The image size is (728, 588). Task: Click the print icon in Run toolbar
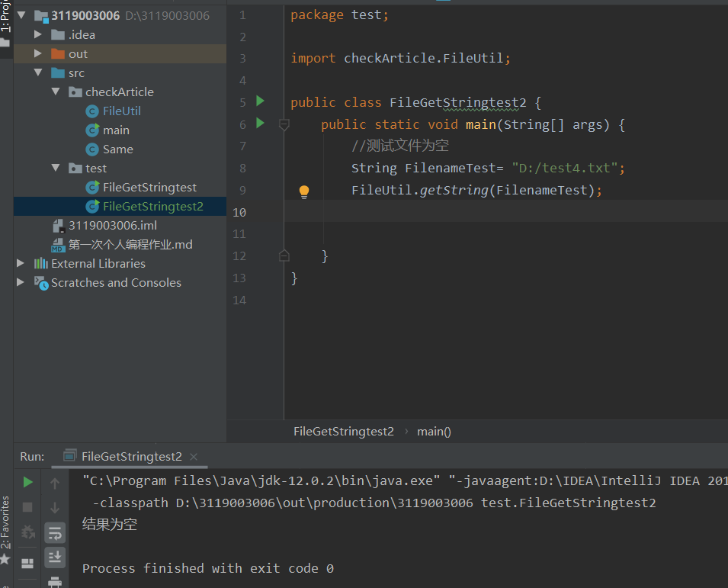click(55, 583)
